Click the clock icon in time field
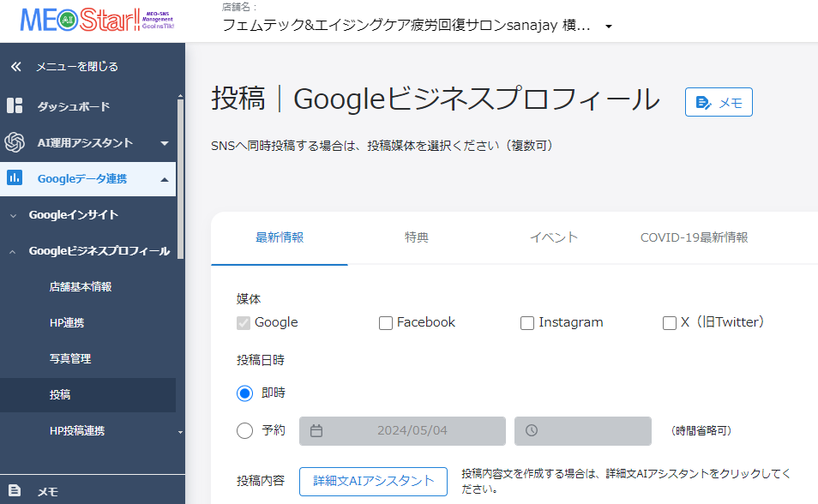The width and height of the screenshot is (818, 504). point(532,430)
